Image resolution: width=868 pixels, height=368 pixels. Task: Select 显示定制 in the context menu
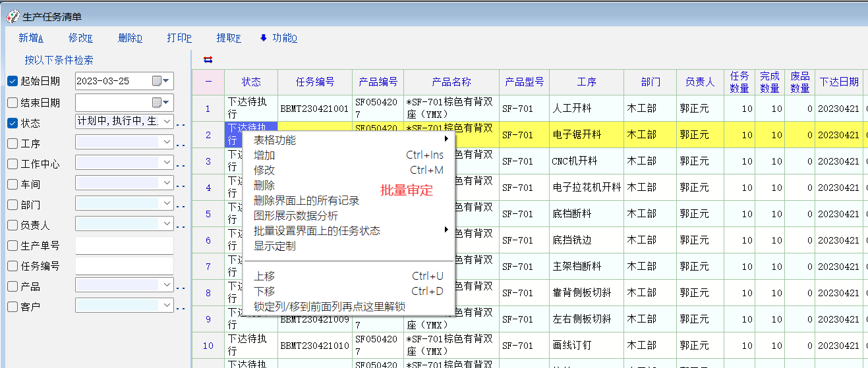tap(275, 246)
